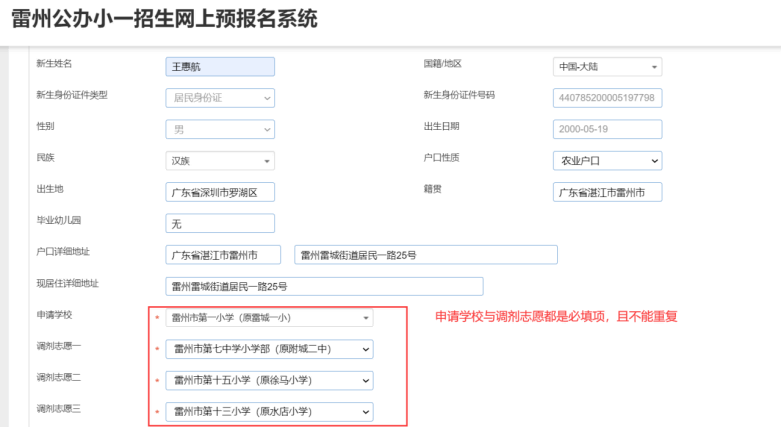Click the 出生地 field with 广东省深圳市罗湖区
Viewport: 782px width, 427px height.
click(x=220, y=193)
